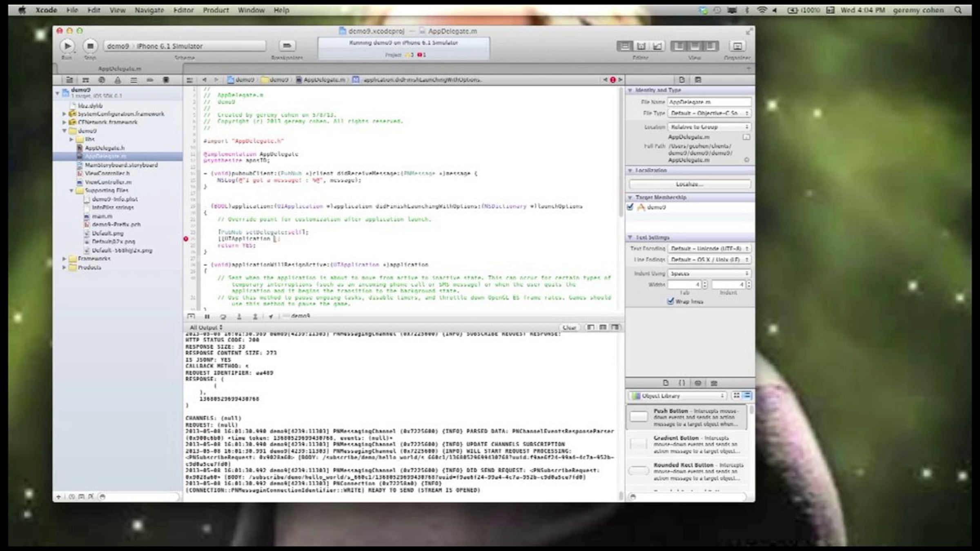This screenshot has width=980, height=551.
Task: Select the Version editor mode
Action: tap(657, 46)
